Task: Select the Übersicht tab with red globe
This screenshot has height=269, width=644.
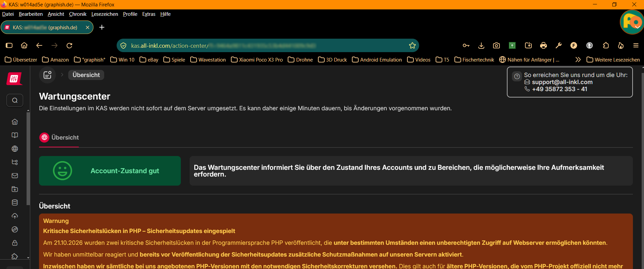Action: pyautogui.click(x=59, y=138)
